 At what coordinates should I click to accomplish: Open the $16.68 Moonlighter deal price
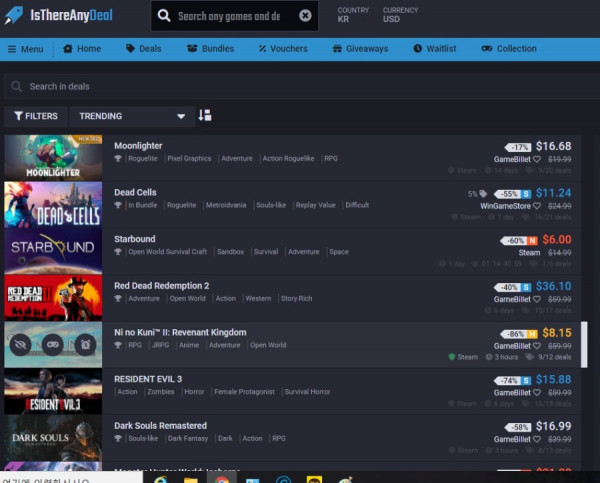click(x=553, y=146)
